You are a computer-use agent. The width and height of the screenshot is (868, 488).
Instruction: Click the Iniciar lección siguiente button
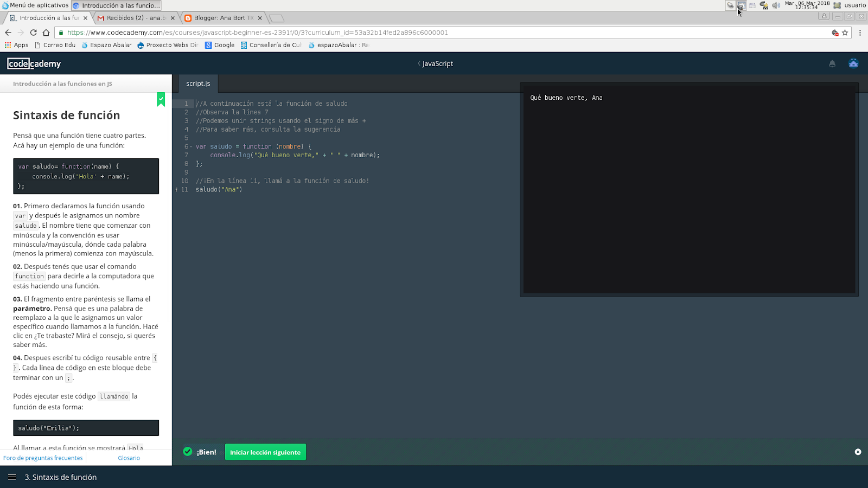[x=265, y=452]
